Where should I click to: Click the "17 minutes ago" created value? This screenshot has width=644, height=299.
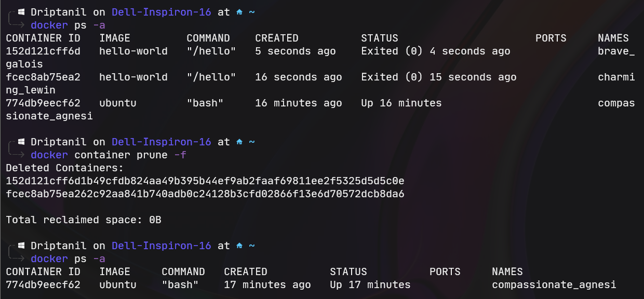click(x=267, y=284)
